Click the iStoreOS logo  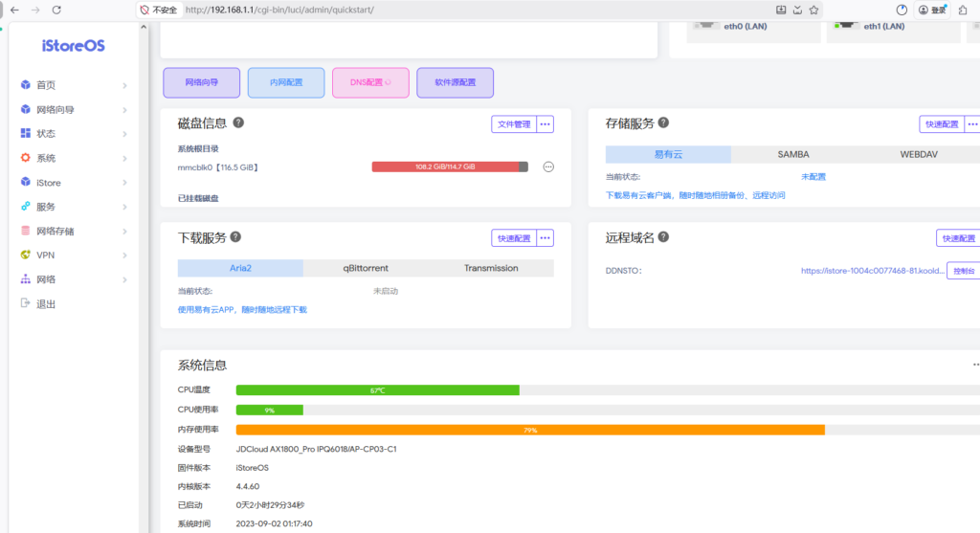coord(73,46)
